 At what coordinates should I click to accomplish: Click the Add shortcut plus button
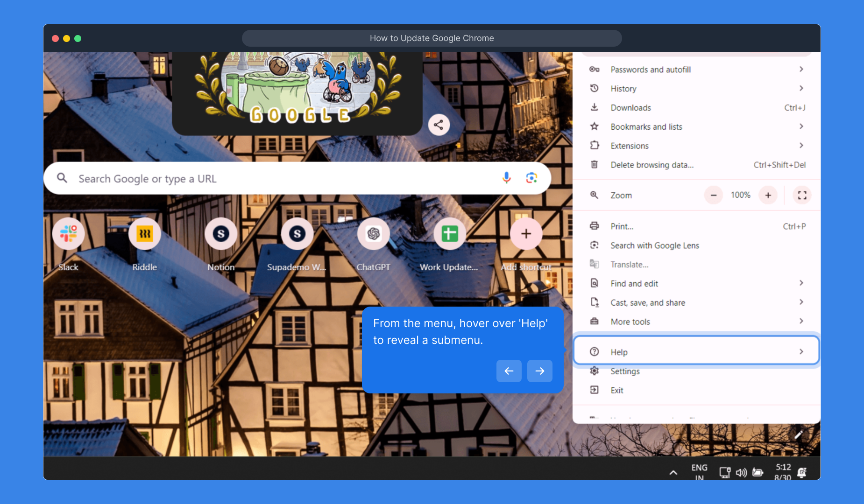coord(526,234)
